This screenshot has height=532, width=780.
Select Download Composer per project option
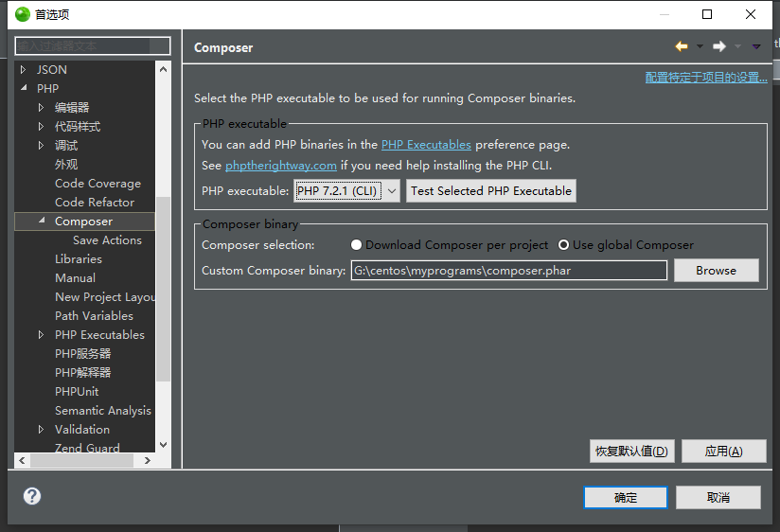[x=356, y=245]
